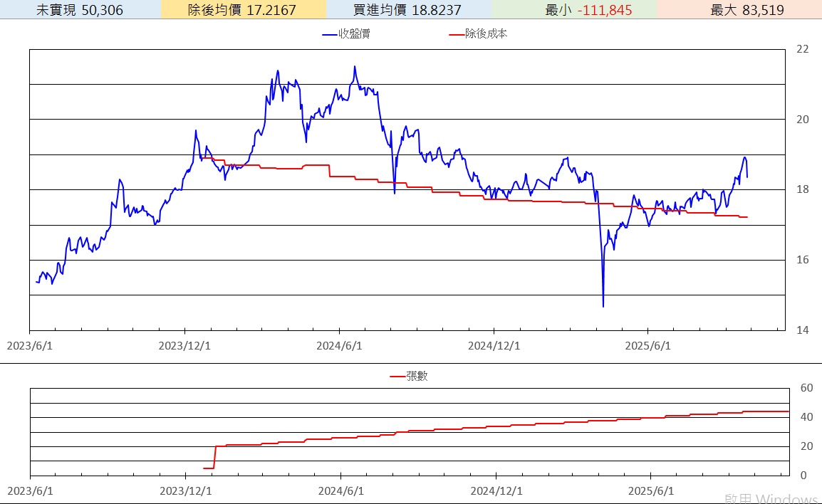The image size is (822, 504).
Task: Click the blue 收盤價 legend line icon
Action: point(329,34)
